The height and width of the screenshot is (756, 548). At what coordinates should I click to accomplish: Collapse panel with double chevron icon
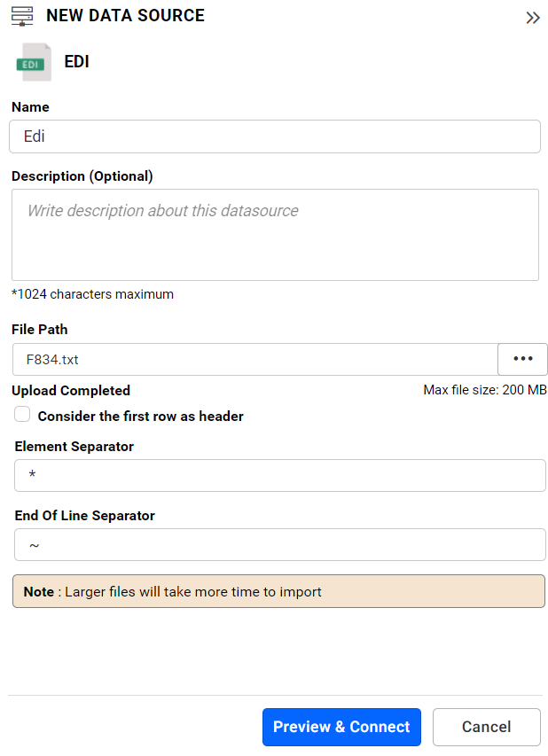tap(533, 18)
